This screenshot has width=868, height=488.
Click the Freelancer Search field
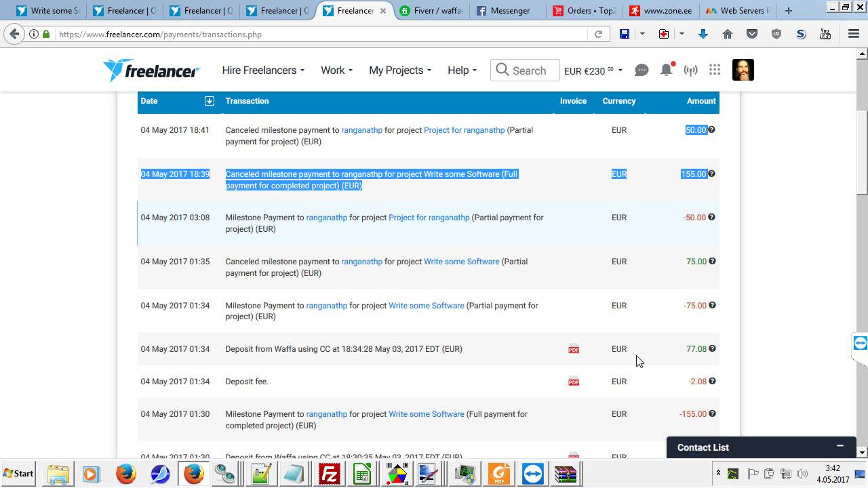pyautogui.click(x=525, y=70)
